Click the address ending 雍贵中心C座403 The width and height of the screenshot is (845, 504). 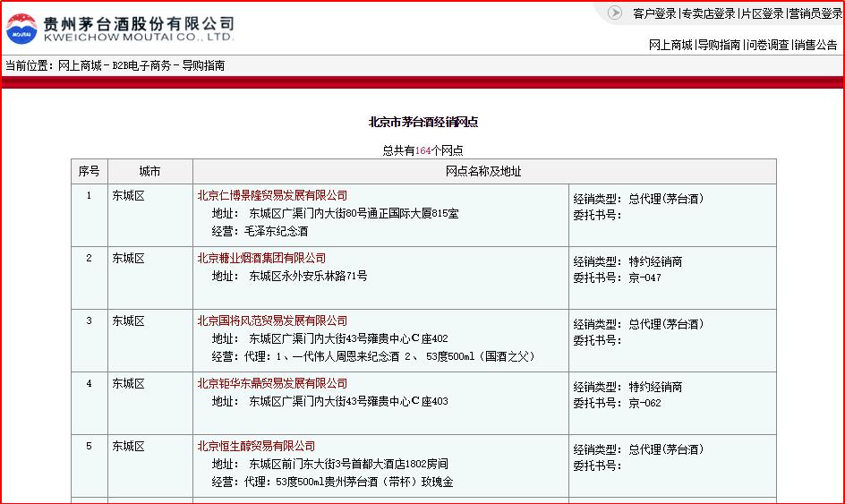348,401
